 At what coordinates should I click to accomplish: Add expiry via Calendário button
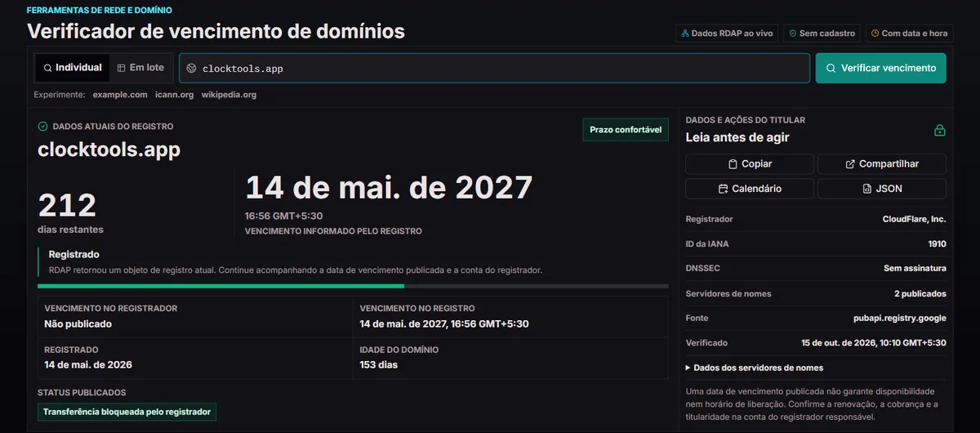750,189
